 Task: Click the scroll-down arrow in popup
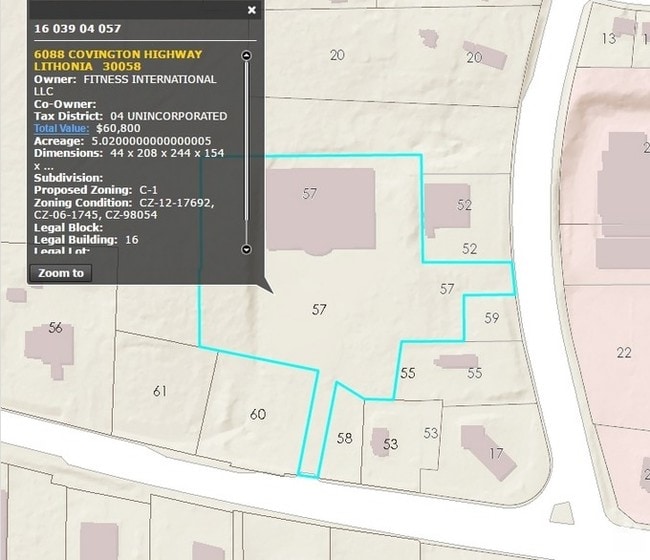coord(247,249)
